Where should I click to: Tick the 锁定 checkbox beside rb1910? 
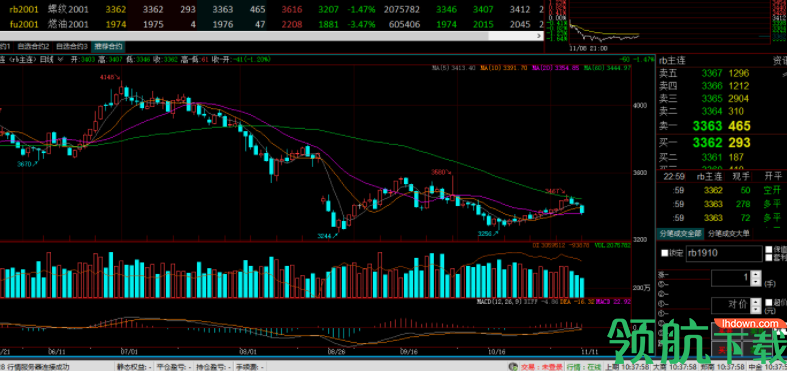(x=665, y=253)
